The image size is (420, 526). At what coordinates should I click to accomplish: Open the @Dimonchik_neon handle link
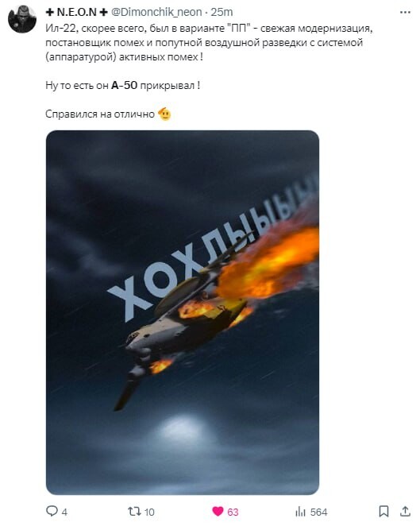pos(156,12)
